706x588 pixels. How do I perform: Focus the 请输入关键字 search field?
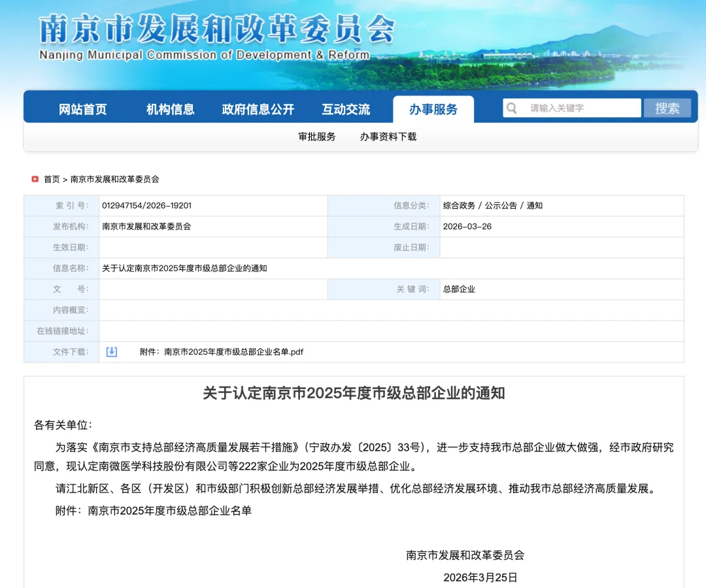(572, 108)
